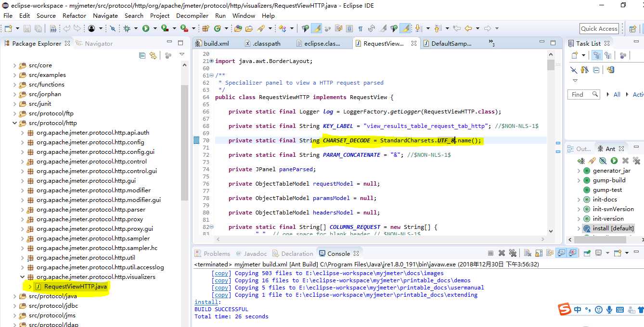Screen dimensions: 644x327
Task: Toggle Scheduled view in Task List
Action: 607,56
